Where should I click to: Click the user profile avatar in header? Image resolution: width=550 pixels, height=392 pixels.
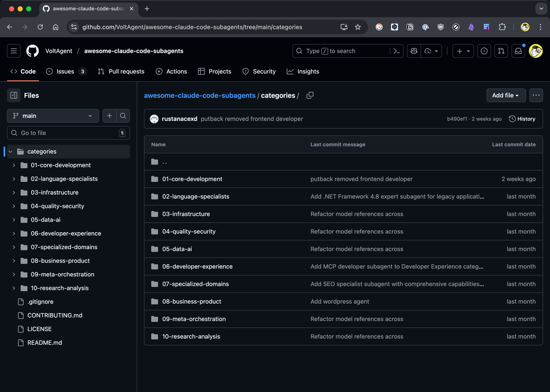pyautogui.click(x=535, y=51)
